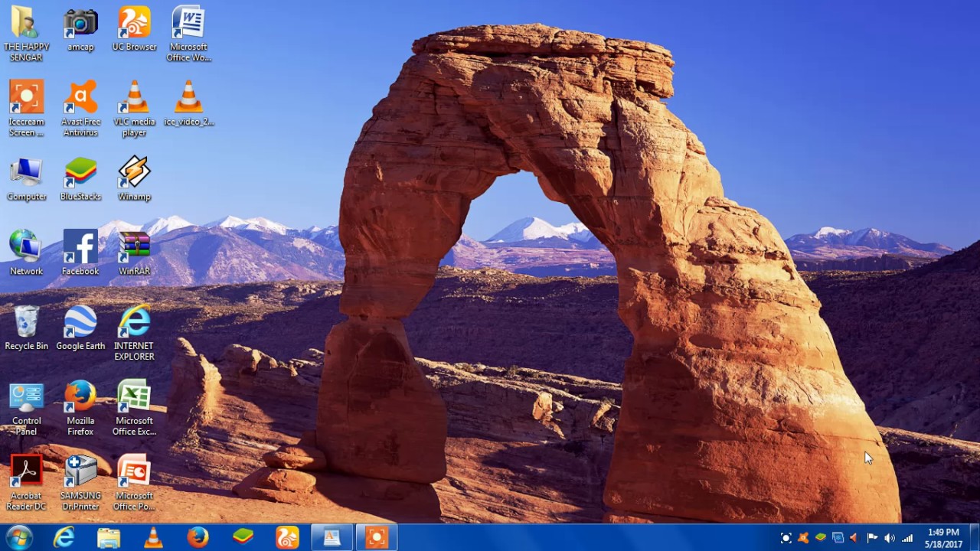
Task: Open the system volume control
Action: pos(890,538)
